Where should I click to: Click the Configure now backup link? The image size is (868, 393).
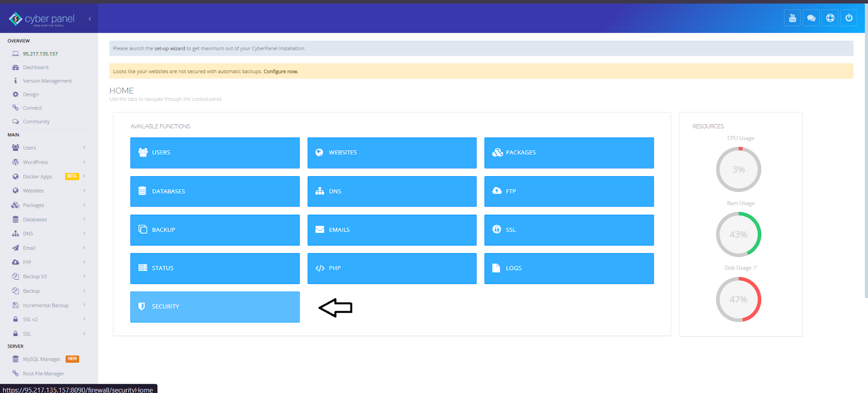pos(280,72)
